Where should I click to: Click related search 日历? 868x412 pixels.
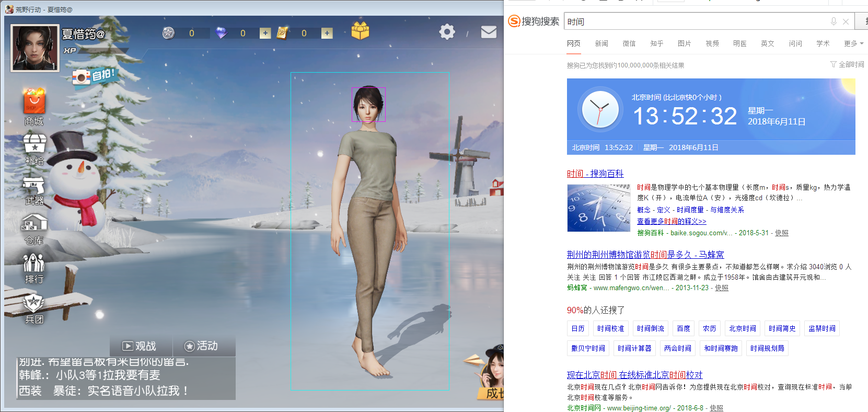click(x=578, y=328)
